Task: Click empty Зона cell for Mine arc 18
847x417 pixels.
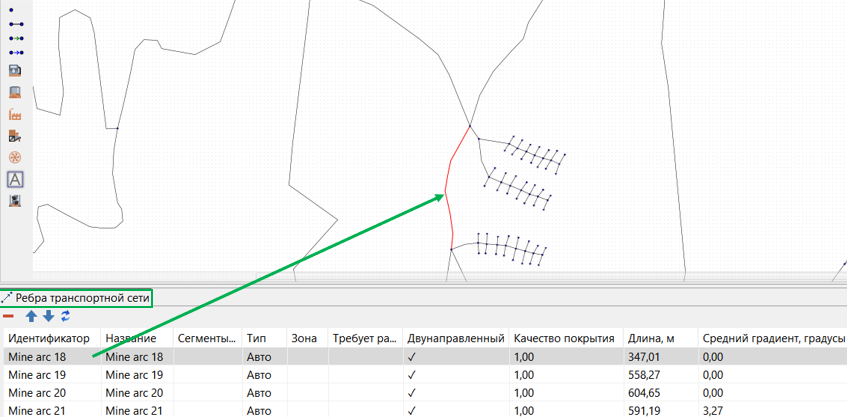Action: click(x=307, y=357)
